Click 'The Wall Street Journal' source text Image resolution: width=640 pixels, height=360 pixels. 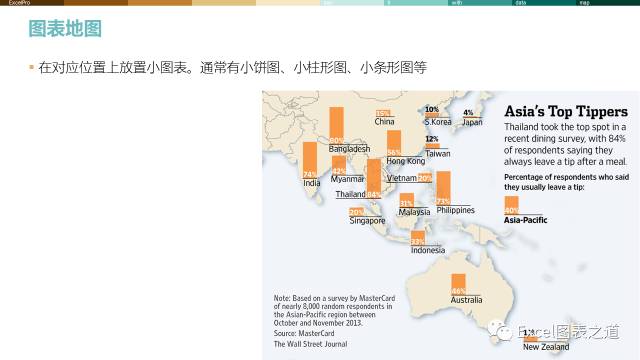click(x=310, y=344)
